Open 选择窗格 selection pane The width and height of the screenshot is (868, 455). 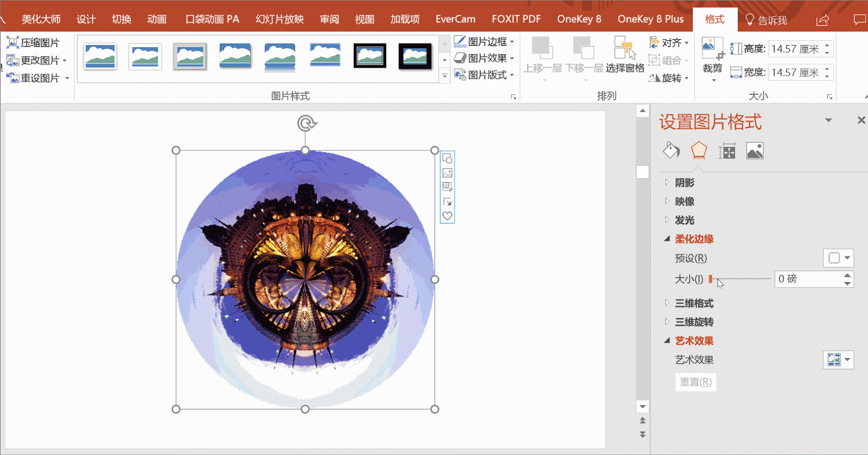[625, 55]
